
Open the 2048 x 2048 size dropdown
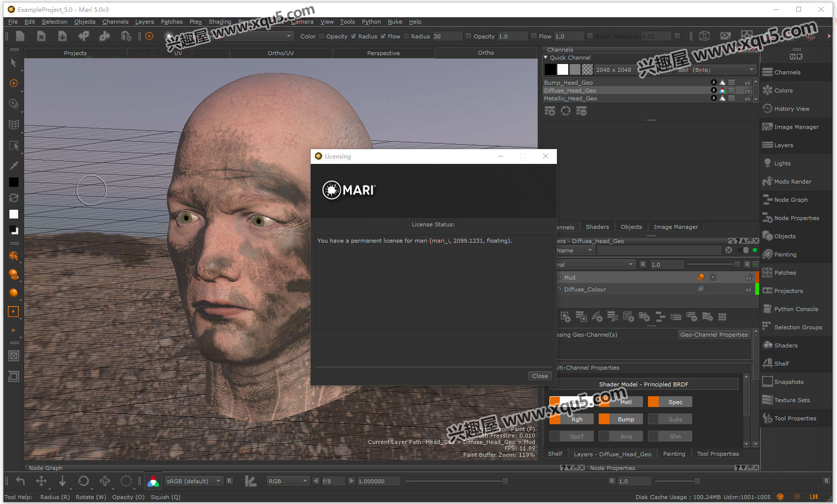(635, 70)
